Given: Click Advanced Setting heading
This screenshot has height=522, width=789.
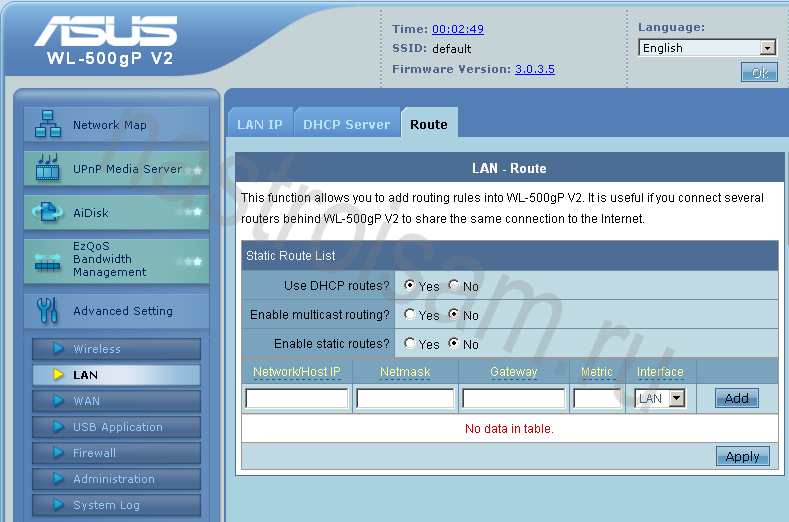Looking at the screenshot, I should [x=116, y=311].
